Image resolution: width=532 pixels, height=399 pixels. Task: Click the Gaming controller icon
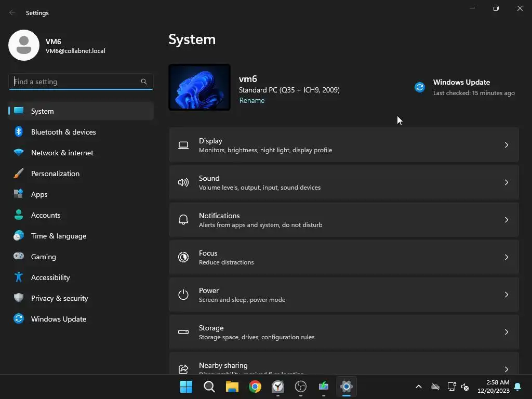click(x=19, y=256)
